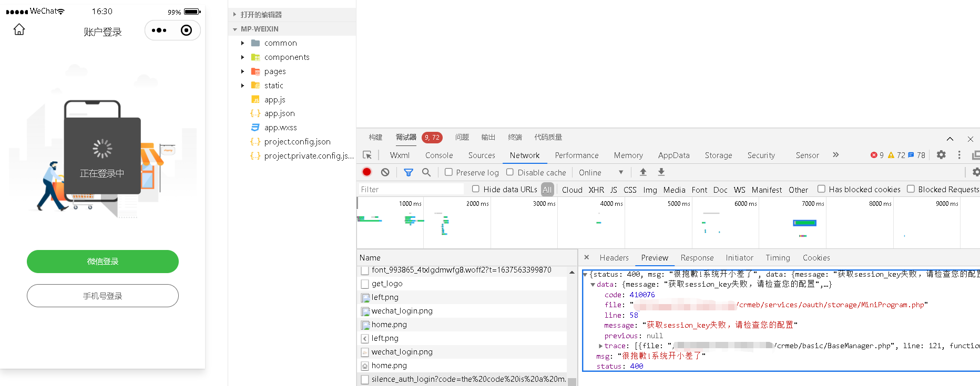Tap the green 微信登录 button
Image resolution: width=980 pixels, height=386 pixels.
click(x=103, y=262)
